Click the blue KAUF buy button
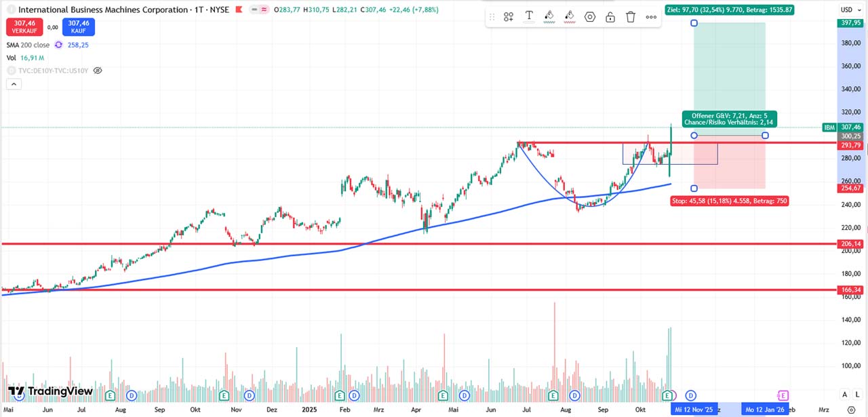This screenshot has height=417, width=868. tap(78, 26)
